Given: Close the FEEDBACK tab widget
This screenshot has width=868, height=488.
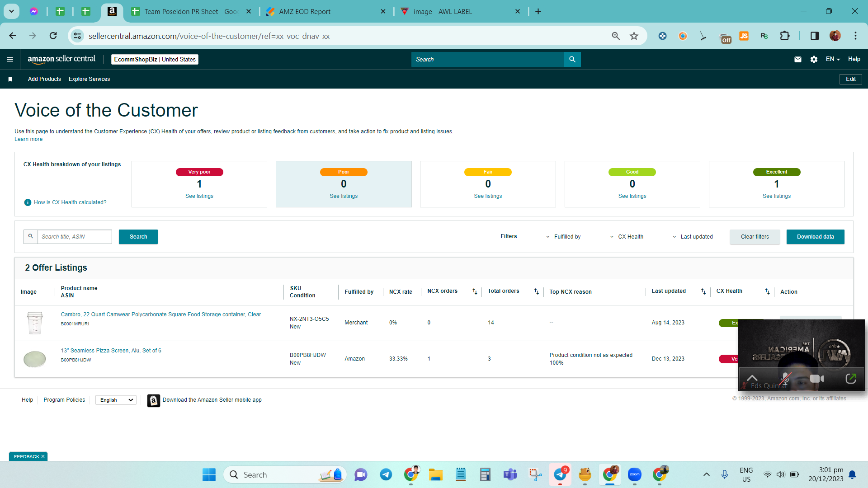Looking at the screenshot, I should tap(43, 457).
